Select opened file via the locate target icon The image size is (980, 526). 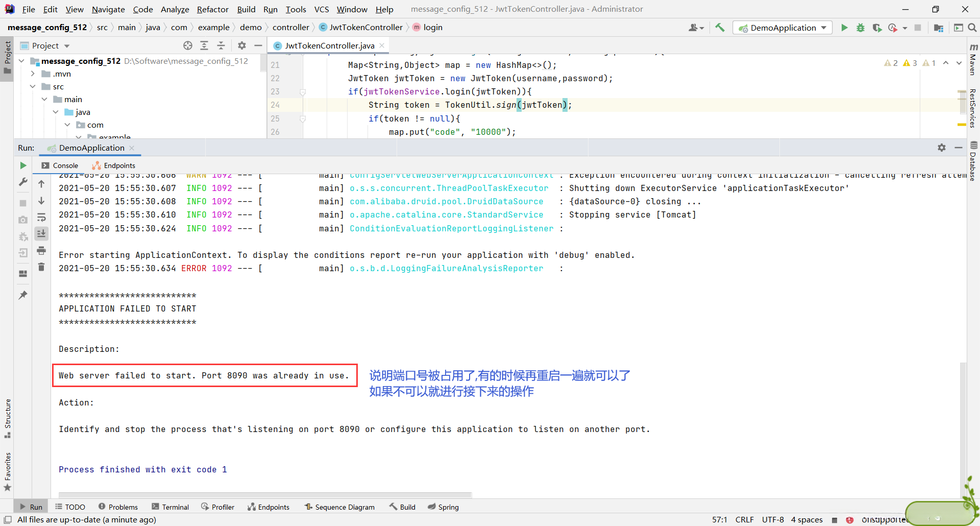[x=188, y=45]
